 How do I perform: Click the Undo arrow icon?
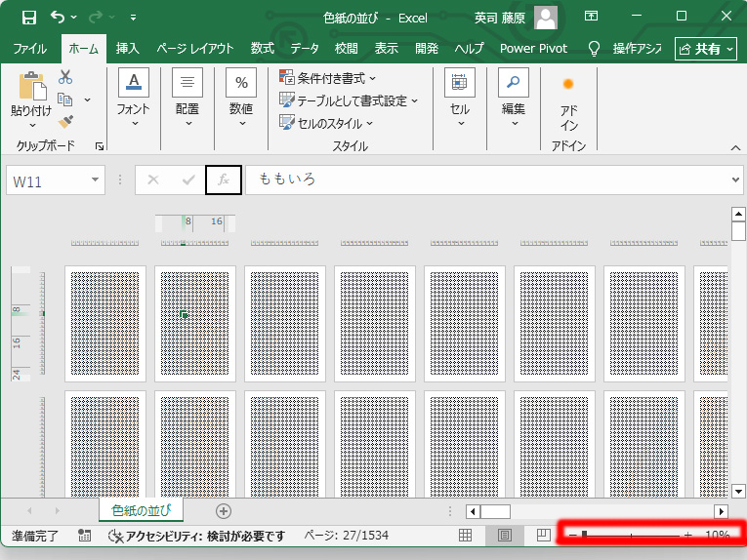point(59,17)
